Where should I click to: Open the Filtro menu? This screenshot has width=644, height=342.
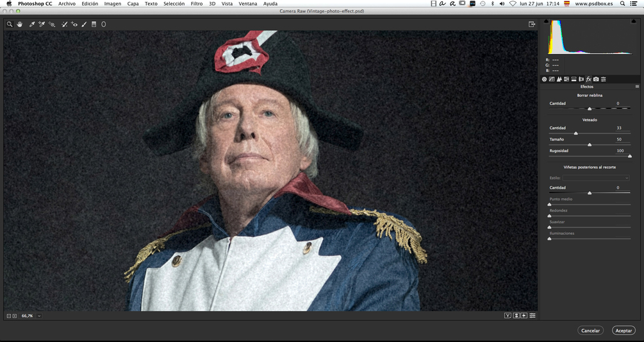(x=197, y=4)
